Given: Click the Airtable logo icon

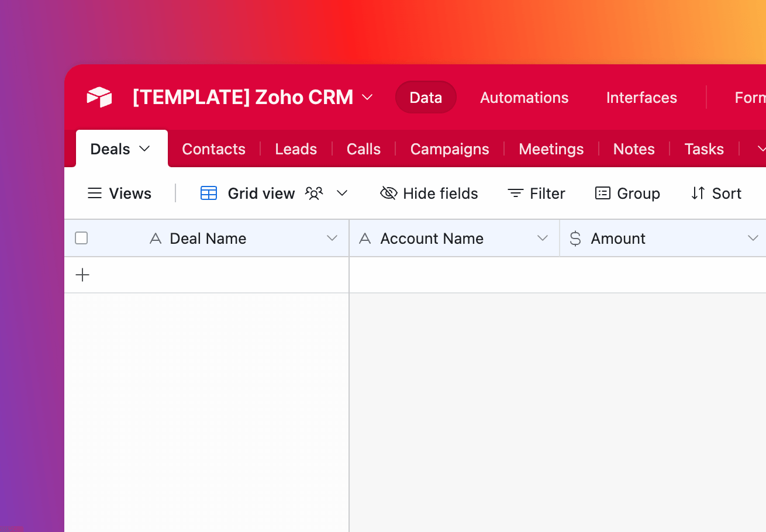Looking at the screenshot, I should (99, 97).
